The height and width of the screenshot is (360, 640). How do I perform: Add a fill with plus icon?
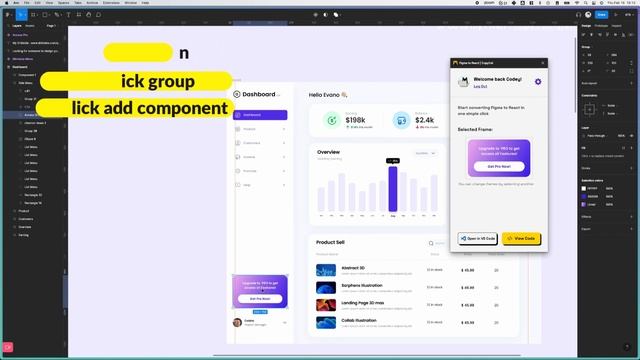point(631,148)
